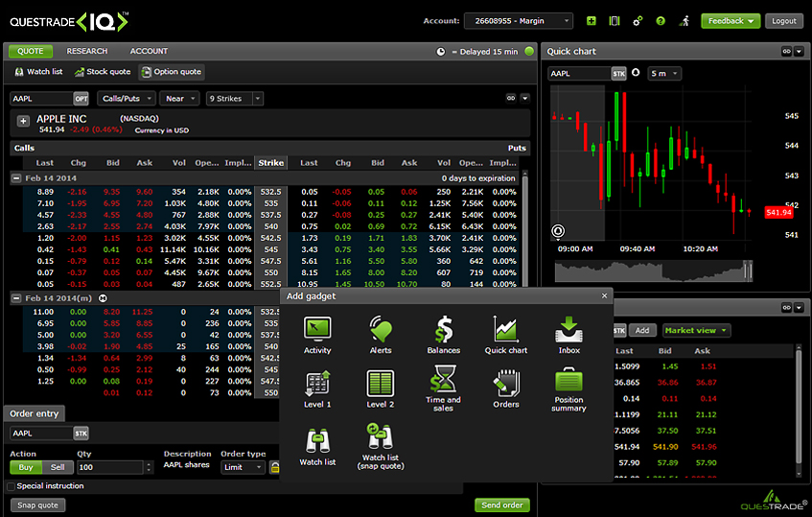Open the Account selection dropdown
Viewport: 812px width, 517px height.
[519, 21]
